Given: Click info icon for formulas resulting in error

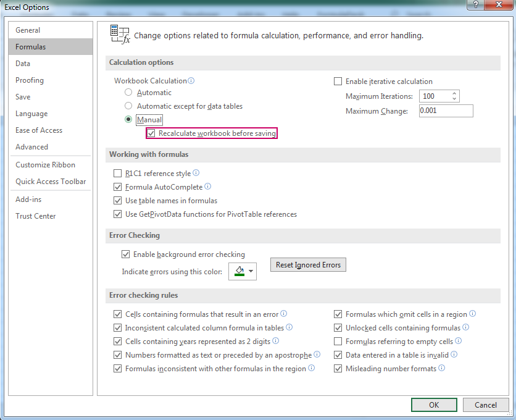Looking at the screenshot, I should point(284,314).
